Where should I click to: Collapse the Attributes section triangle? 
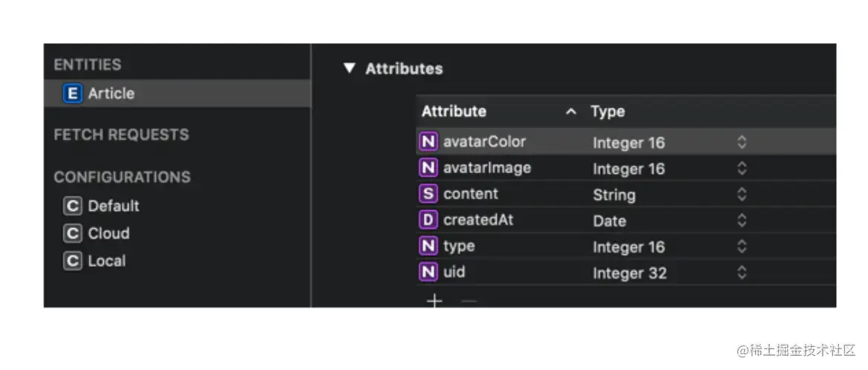(x=350, y=69)
